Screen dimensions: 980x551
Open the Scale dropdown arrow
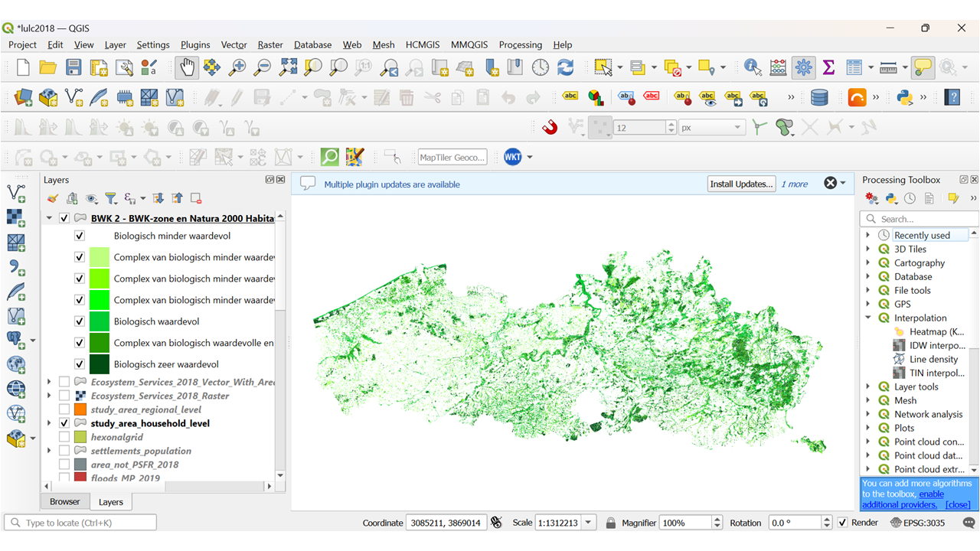588,523
